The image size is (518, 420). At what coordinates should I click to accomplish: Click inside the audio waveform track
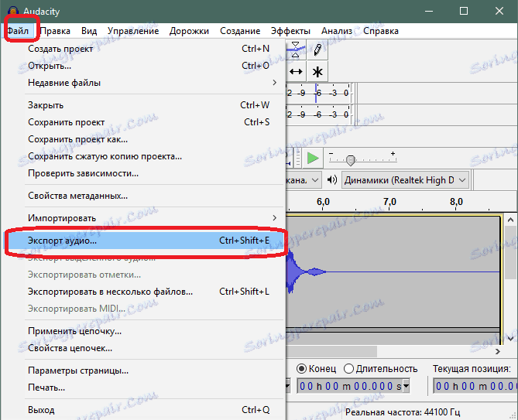393,271
